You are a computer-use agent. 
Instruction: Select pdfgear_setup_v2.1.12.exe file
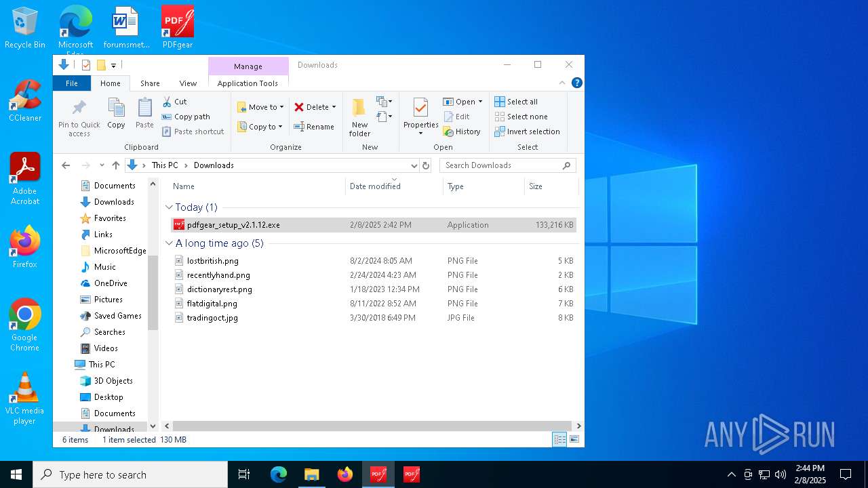pyautogui.click(x=374, y=225)
